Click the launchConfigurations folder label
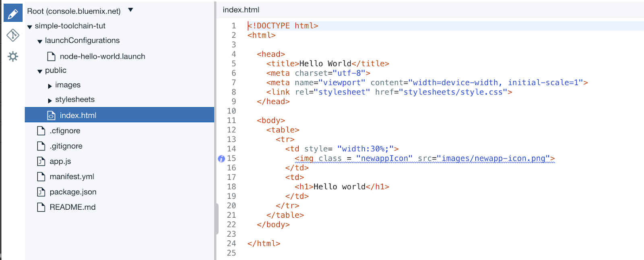Viewport: 644px width, 260px height. [x=83, y=40]
